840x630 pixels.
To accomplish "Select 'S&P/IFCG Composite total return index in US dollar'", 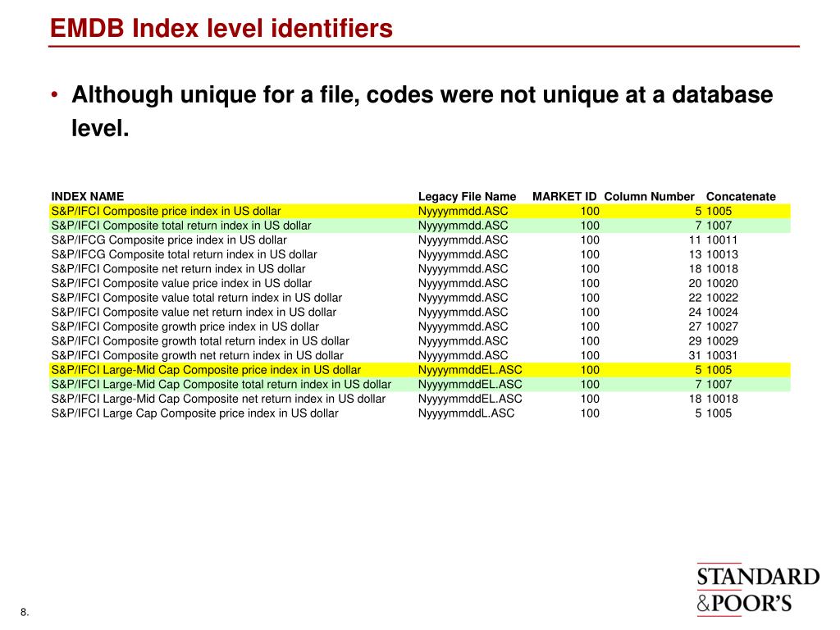I will point(185,254).
